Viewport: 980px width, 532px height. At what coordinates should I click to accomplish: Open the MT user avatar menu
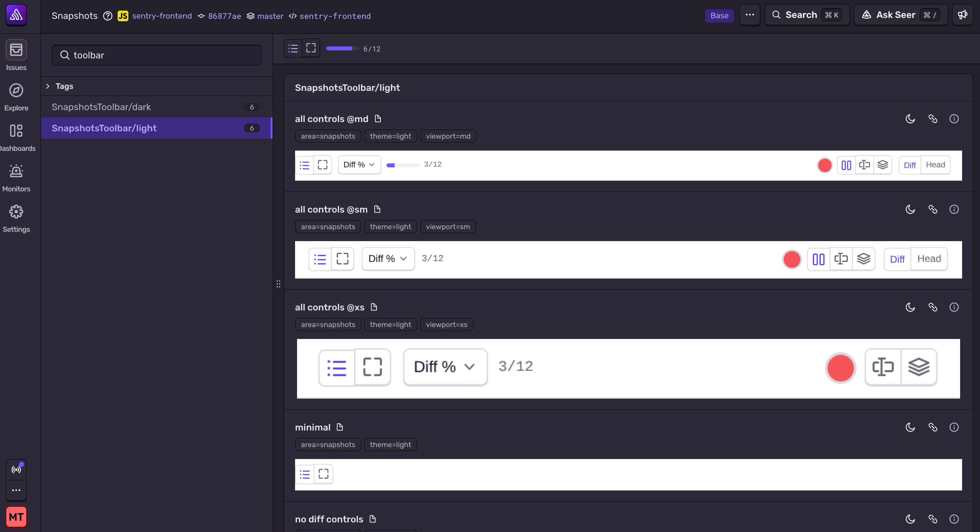click(16, 517)
